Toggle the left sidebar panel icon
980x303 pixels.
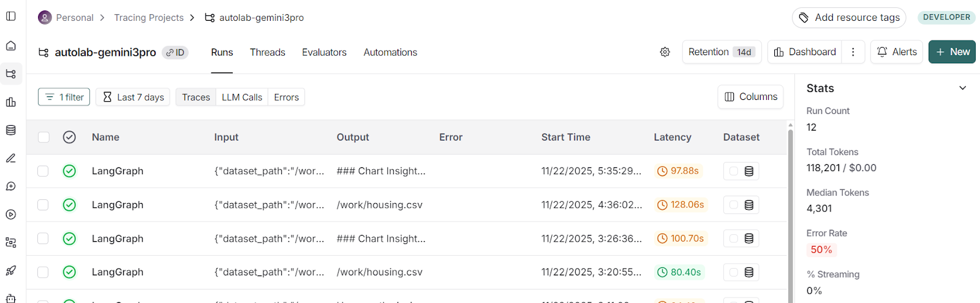[x=11, y=17]
